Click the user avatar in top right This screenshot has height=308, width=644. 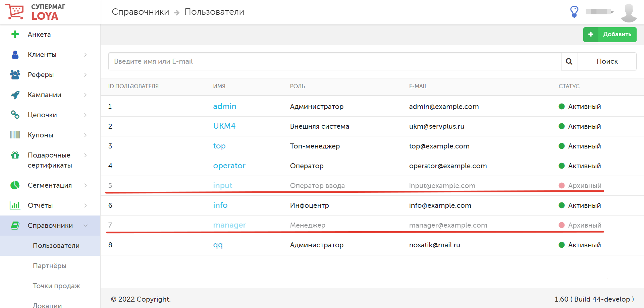(x=629, y=13)
